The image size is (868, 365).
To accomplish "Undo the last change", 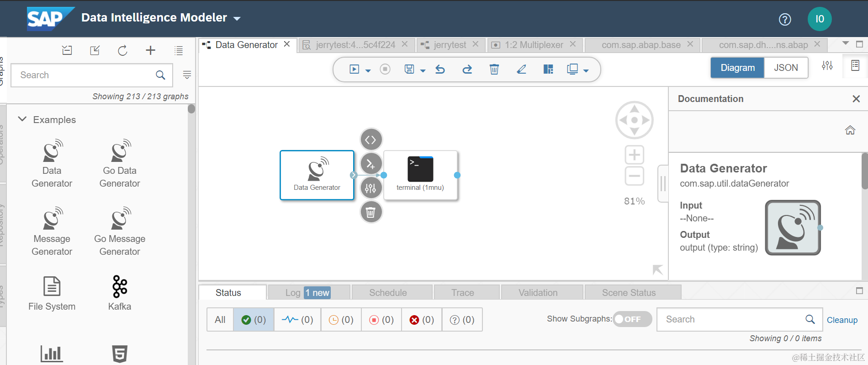I will [x=440, y=69].
